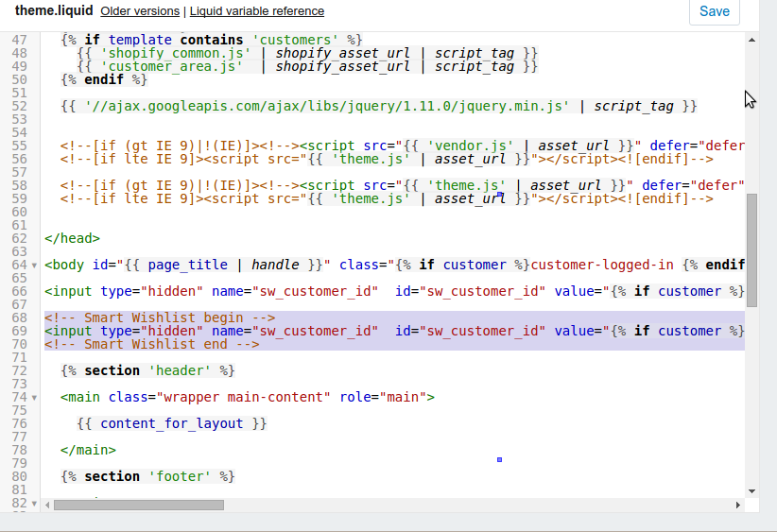Click the closing main tag on line 78
777x532 pixels.
(88, 450)
